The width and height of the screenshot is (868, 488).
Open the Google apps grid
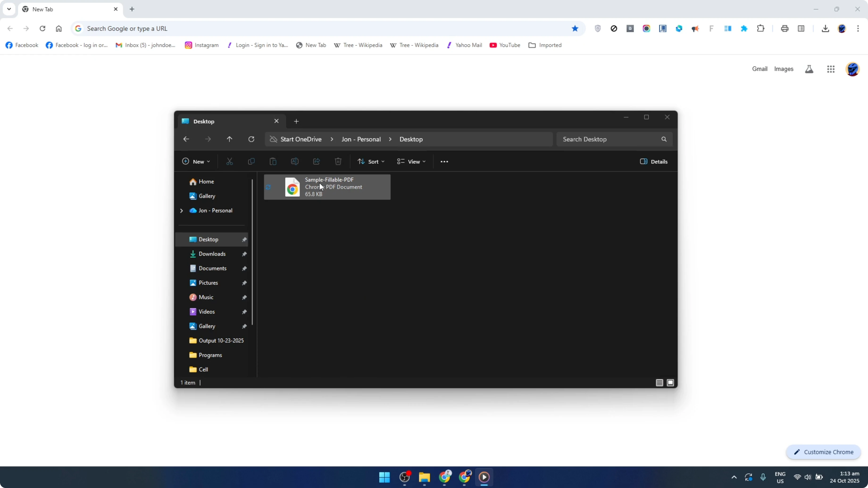(830, 69)
